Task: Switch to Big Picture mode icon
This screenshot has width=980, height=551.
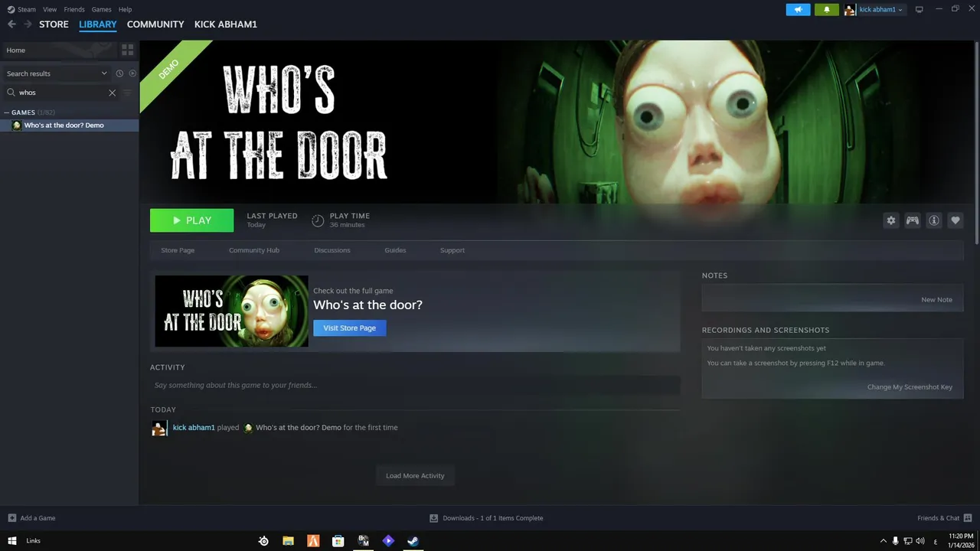Action: coord(920,9)
